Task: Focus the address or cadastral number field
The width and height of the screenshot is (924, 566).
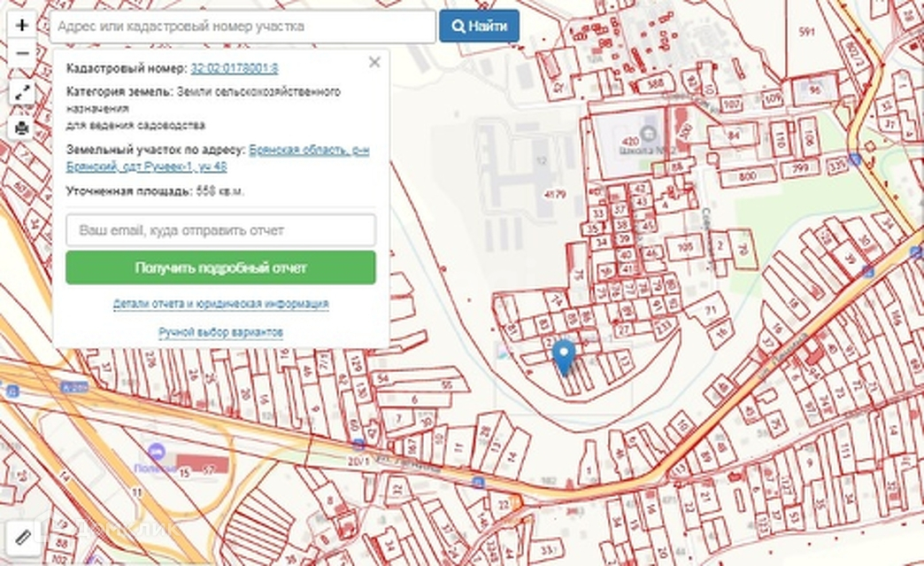Action: [x=243, y=27]
